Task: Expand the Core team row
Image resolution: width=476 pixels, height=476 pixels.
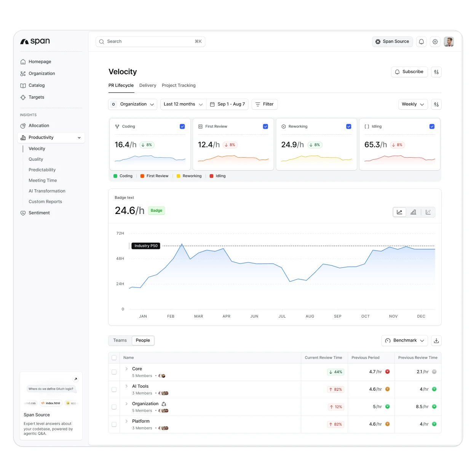Action: click(x=126, y=369)
